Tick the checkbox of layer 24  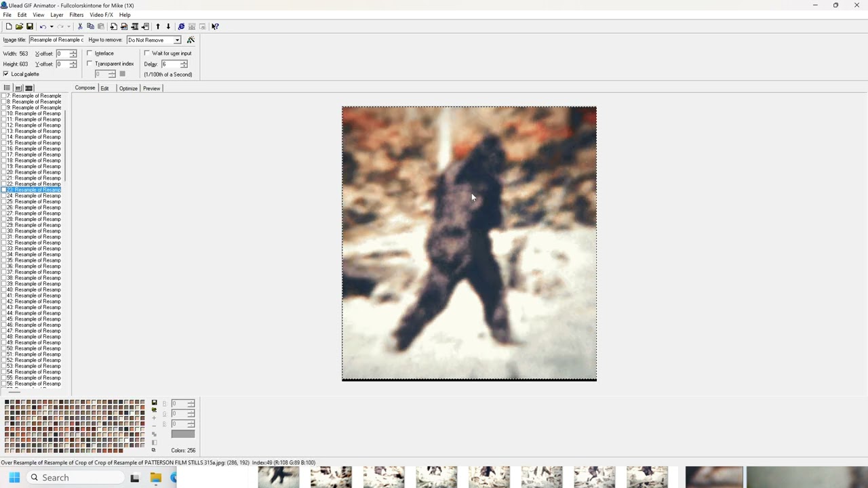3,196
